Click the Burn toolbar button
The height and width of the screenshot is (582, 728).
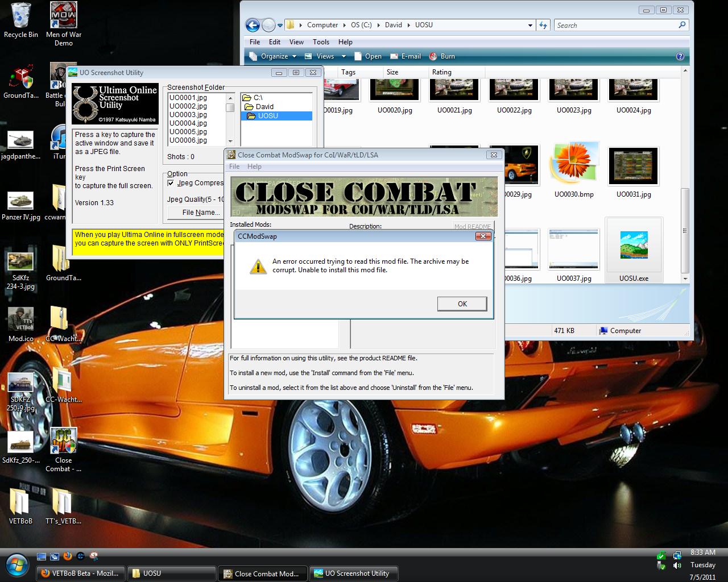tap(441, 56)
